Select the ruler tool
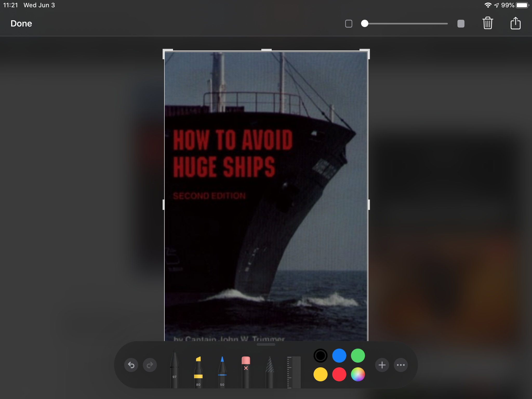This screenshot has height=399, width=532. [x=294, y=372]
